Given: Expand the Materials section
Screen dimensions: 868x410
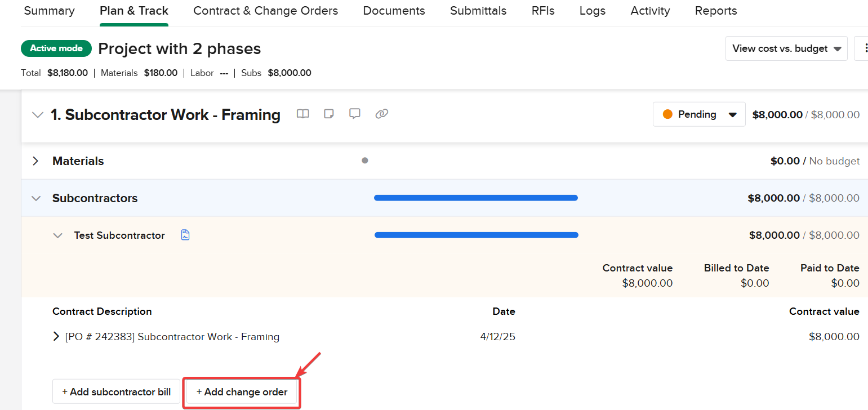Looking at the screenshot, I should tap(35, 161).
